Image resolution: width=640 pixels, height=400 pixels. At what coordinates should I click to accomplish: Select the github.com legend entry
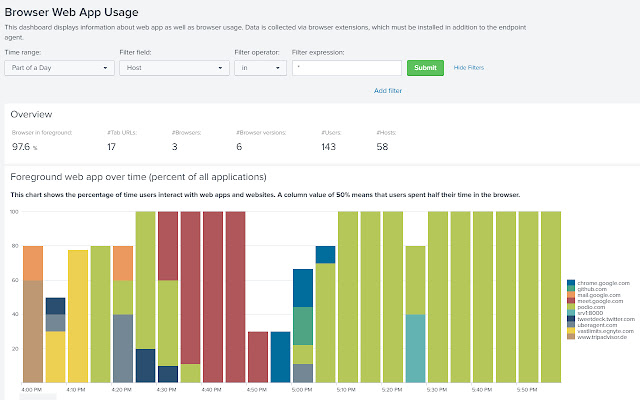pos(591,289)
